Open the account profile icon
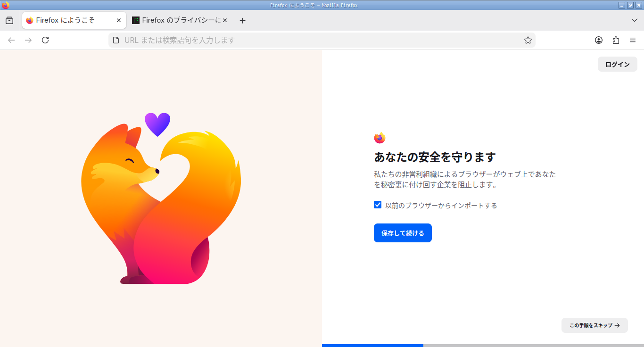This screenshot has height=347, width=644. point(598,40)
